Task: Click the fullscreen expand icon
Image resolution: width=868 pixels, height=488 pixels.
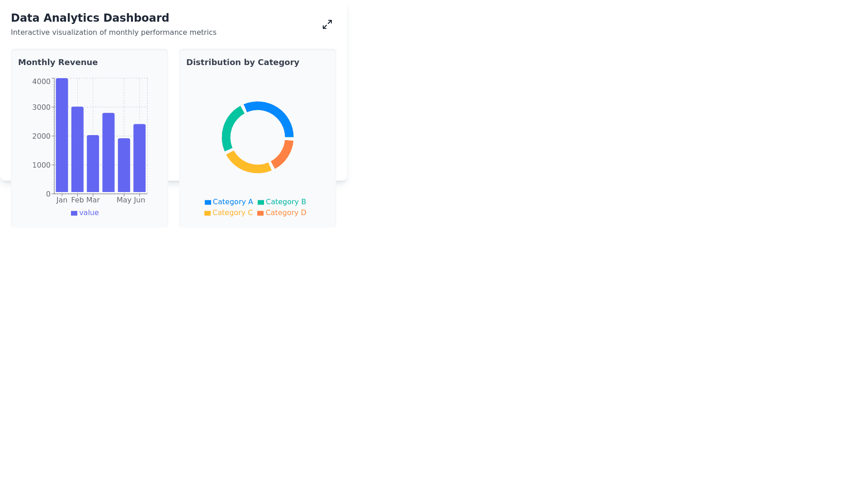Action: [327, 24]
